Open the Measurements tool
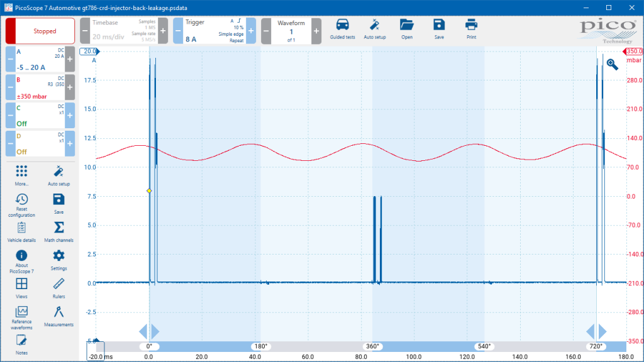 point(58,317)
